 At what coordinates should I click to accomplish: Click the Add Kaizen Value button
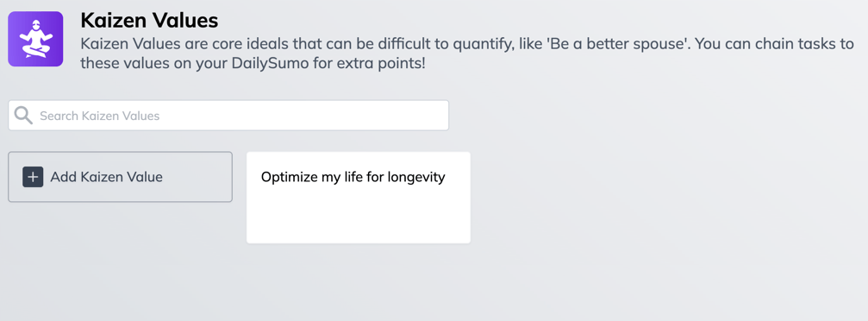(x=120, y=177)
